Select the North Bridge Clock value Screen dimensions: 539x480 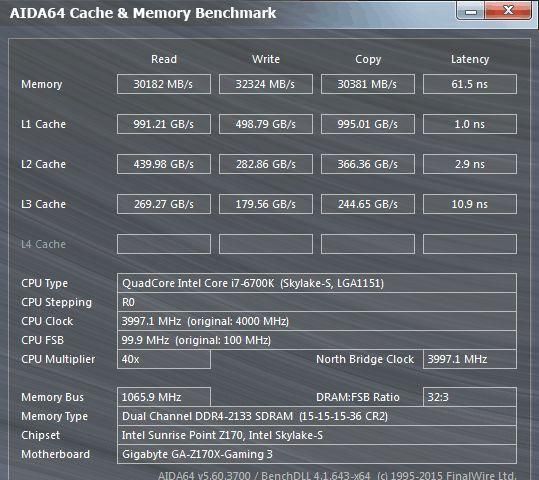(x=470, y=359)
